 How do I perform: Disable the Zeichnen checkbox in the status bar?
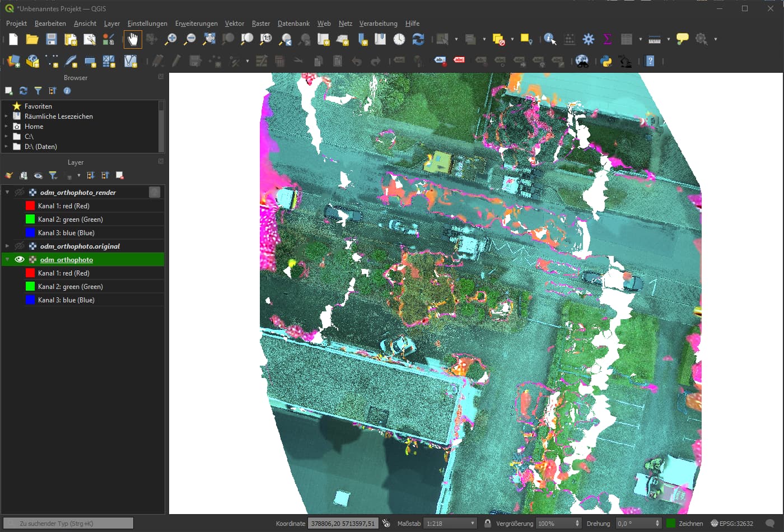(x=671, y=523)
